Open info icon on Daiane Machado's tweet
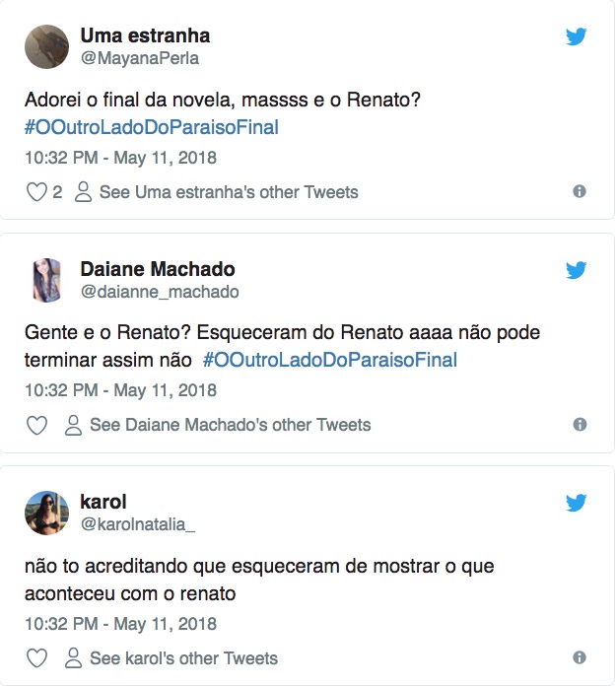The height and width of the screenshot is (686, 616). pos(580,425)
